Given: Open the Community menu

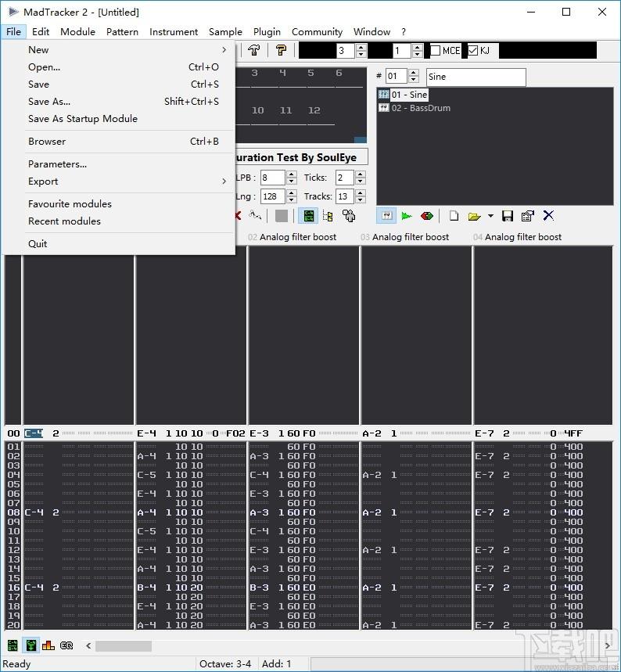Looking at the screenshot, I should [x=317, y=32].
